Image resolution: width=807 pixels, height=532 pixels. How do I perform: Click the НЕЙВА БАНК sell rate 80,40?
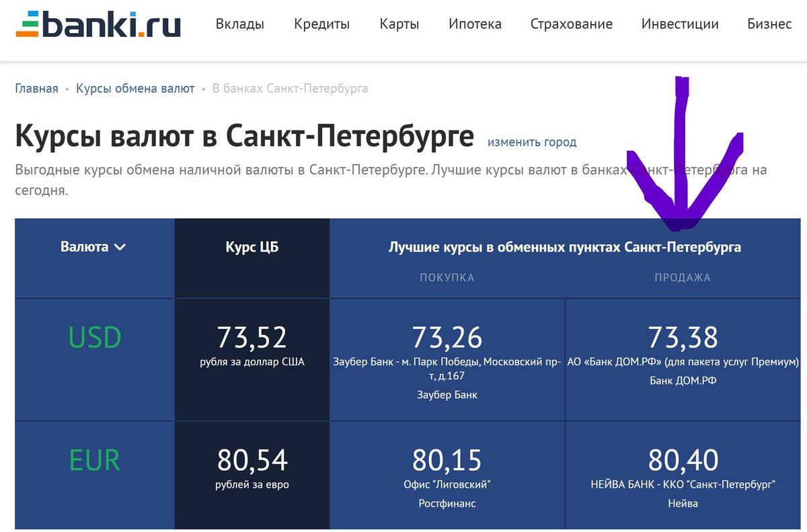click(683, 461)
